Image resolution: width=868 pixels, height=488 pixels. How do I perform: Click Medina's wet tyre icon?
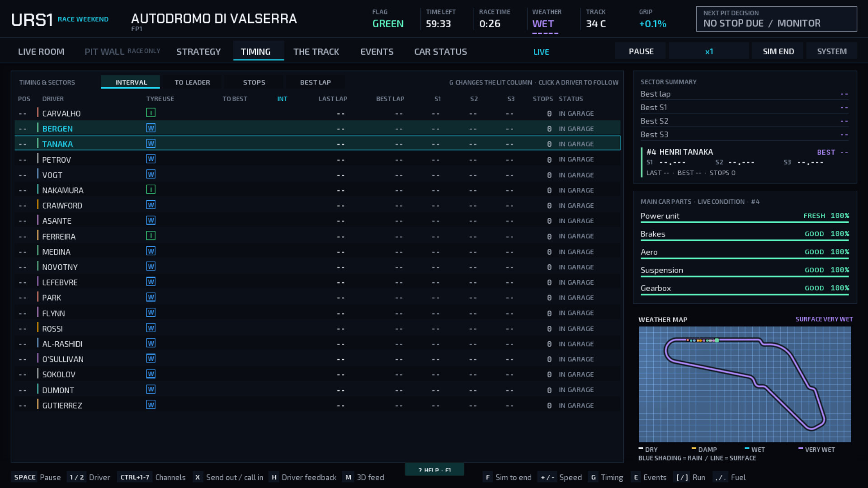[151, 251]
